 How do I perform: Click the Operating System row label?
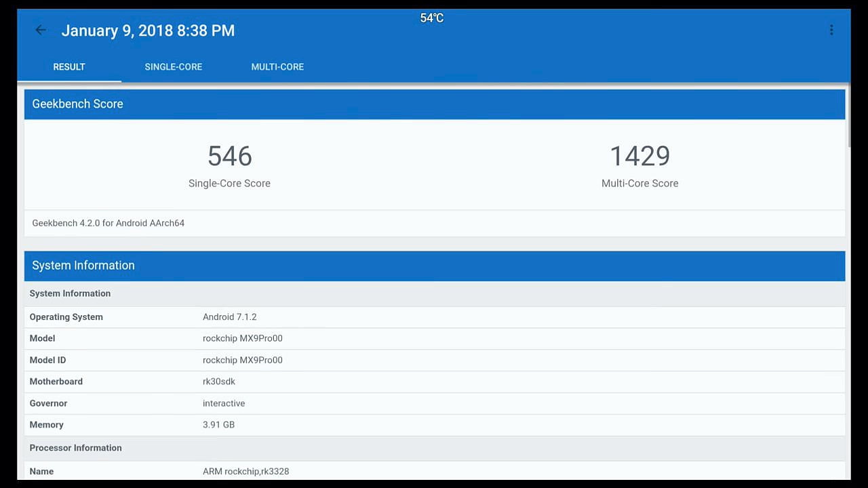pos(66,317)
